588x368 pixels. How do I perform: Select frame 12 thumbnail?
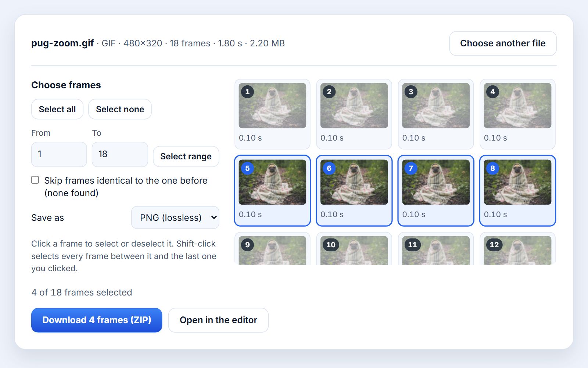(x=517, y=249)
